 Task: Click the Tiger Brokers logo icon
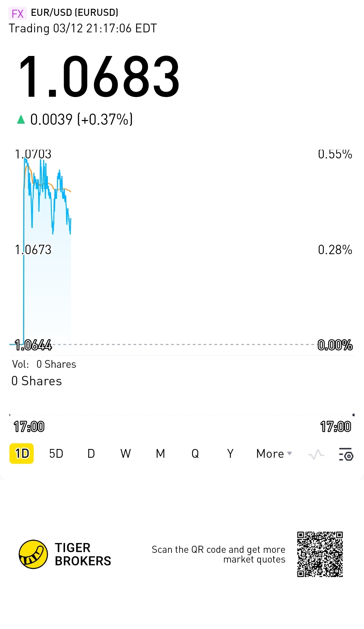(33, 554)
